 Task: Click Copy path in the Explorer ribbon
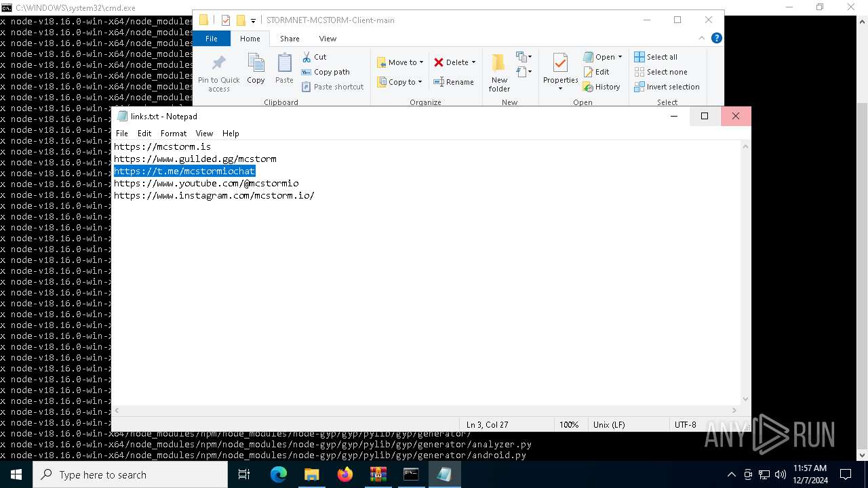pyautogui.click(x=325, y=72)
